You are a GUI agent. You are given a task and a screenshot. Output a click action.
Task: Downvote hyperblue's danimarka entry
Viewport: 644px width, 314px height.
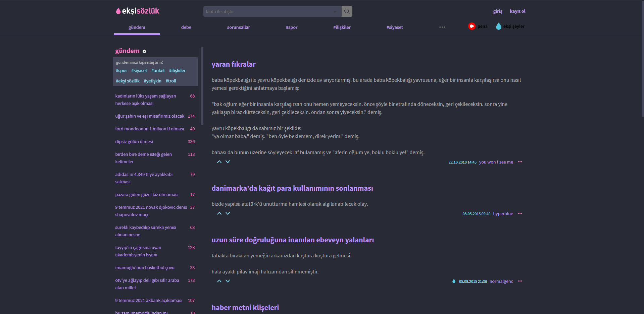coord(228,213)
